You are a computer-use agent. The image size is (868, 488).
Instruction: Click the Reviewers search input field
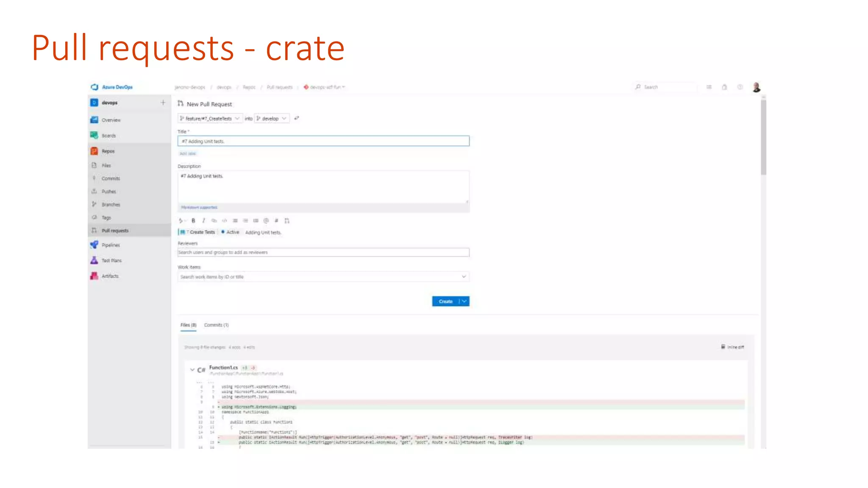click(x=323, y=252)
